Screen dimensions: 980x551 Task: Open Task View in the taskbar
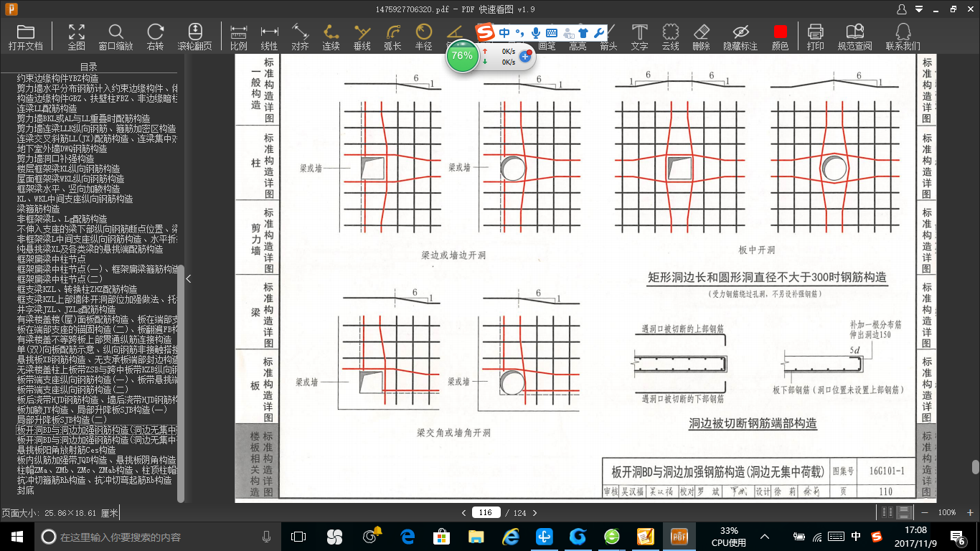(298, 537)
